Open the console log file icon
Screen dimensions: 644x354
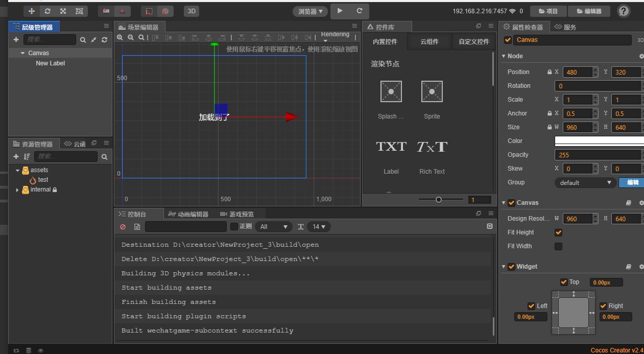point(137,227)
